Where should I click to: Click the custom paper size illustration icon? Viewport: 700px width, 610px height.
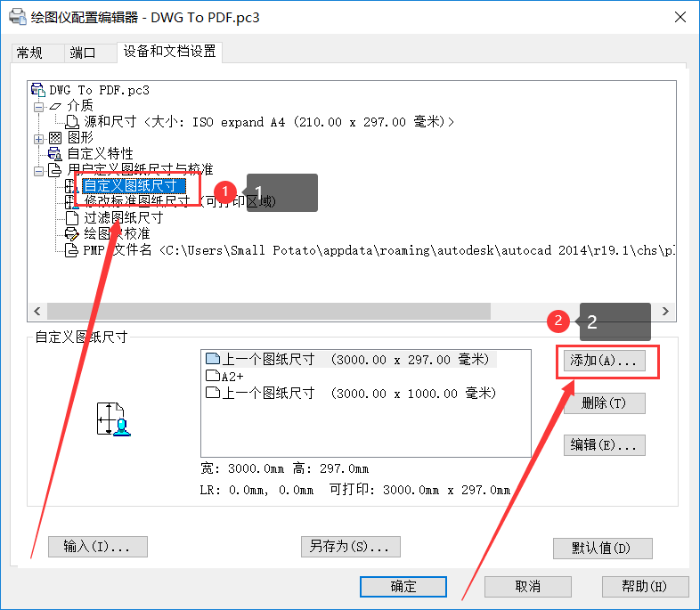[x=114, y=419]
